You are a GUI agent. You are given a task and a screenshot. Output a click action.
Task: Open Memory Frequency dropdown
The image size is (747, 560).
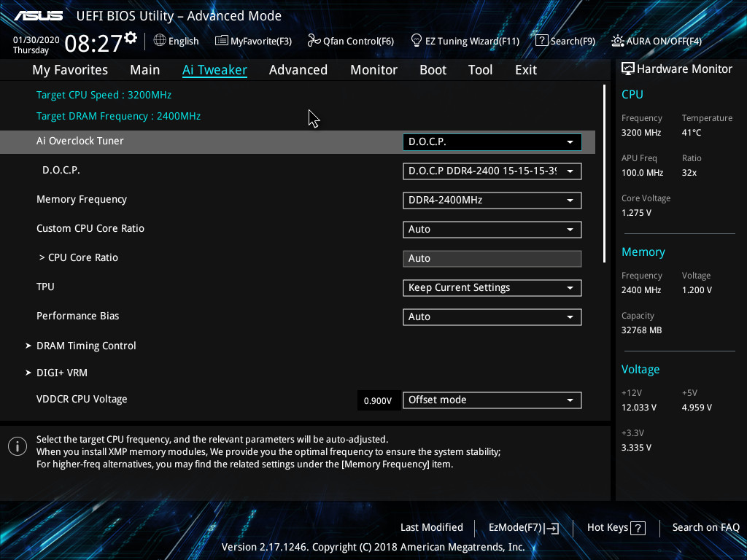click(x=492, y=200)
